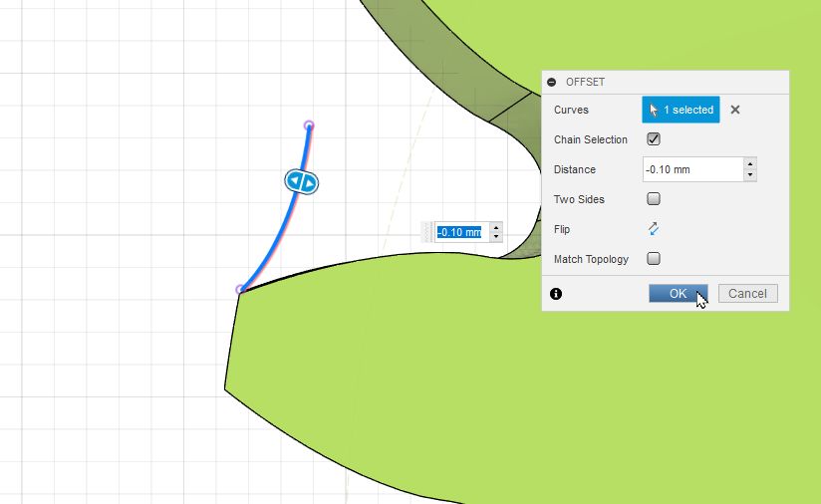
Task: Increase Distance with the up stepper arrow
Action: (x=750, y=163)
